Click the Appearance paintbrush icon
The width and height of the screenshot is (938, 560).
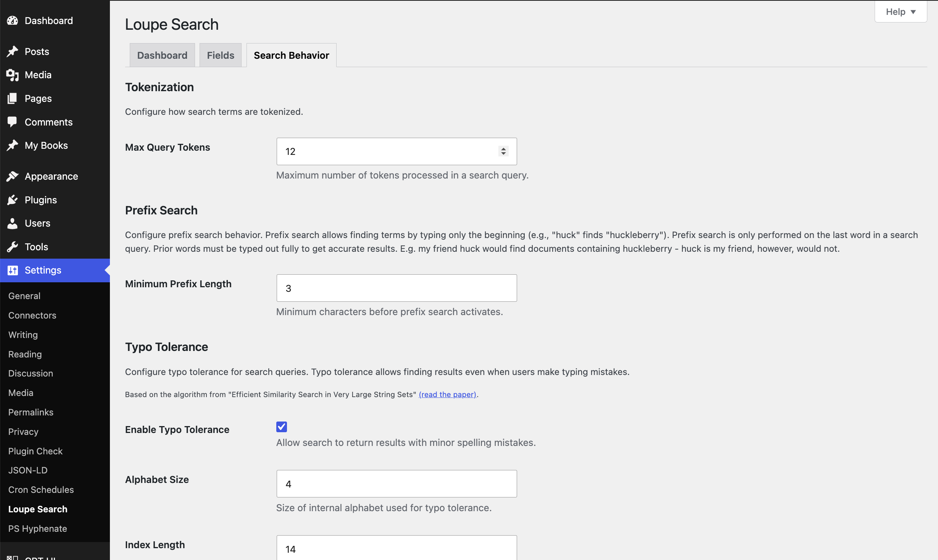pyautogui.click(x=13, y=176)
